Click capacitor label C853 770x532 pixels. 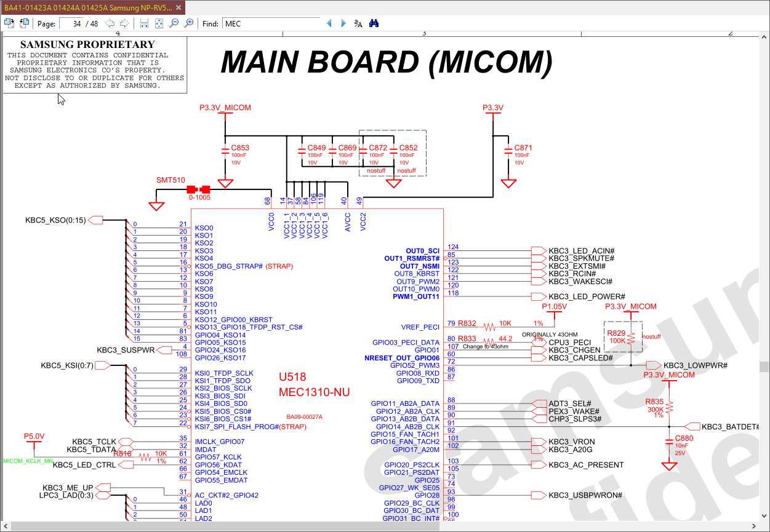point(240,148)
